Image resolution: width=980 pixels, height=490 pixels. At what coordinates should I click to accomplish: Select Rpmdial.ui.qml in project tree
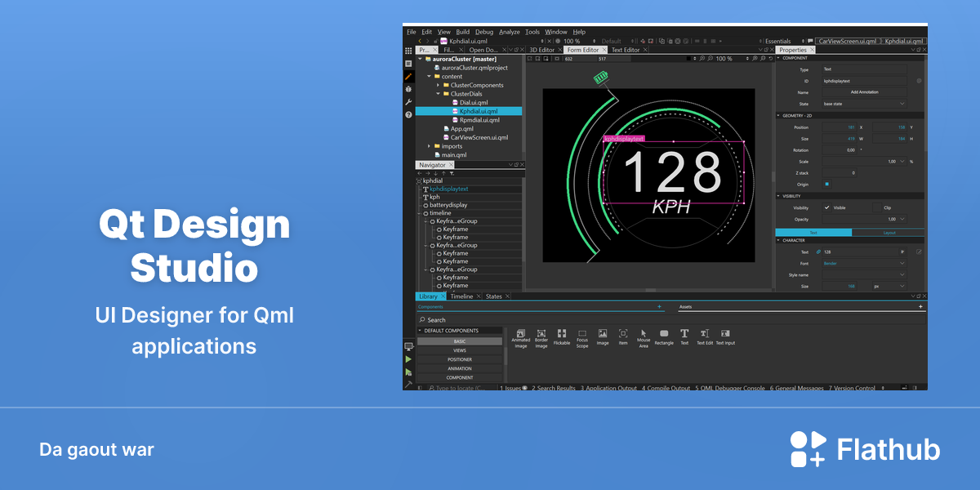click(479, 120)
